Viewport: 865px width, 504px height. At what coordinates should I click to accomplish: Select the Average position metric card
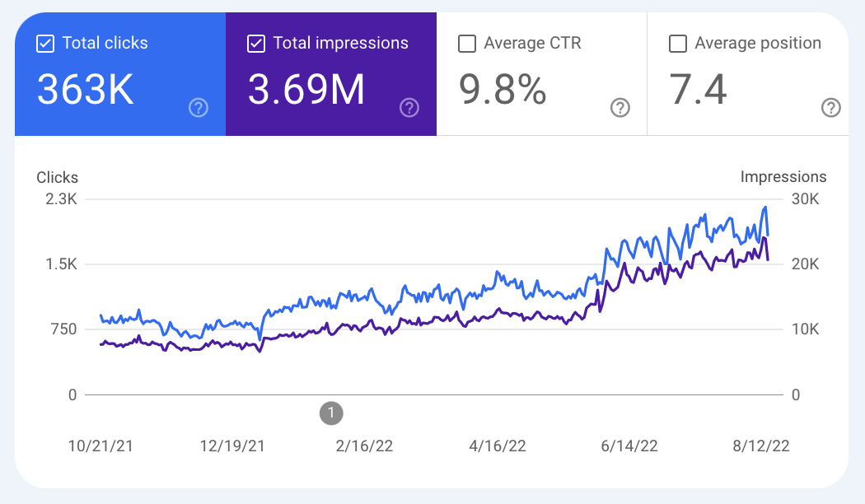pos(748,74)
